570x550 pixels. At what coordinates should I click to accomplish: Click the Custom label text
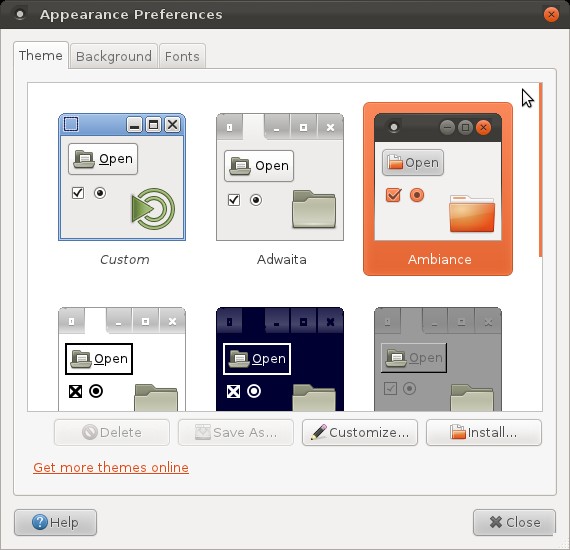tap(124, 260)
